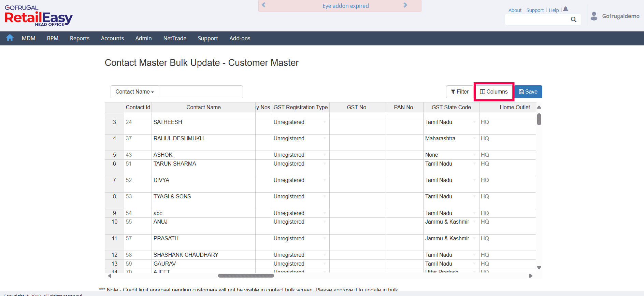Save the bulk update changes
The height and width of the screenshot is (296, 644).
click(528, 91)
